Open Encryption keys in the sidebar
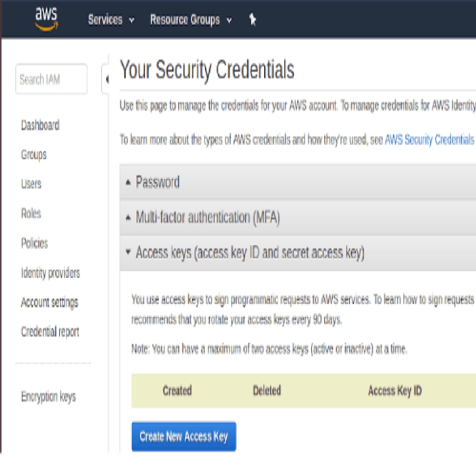476x476 pixels. pyautogui.click(x=48, y=397)
